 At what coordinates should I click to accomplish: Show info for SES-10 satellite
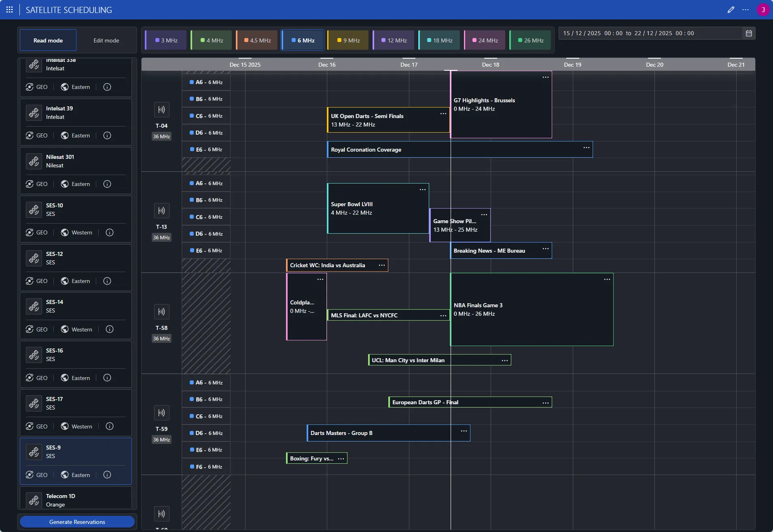click(110, 232)
